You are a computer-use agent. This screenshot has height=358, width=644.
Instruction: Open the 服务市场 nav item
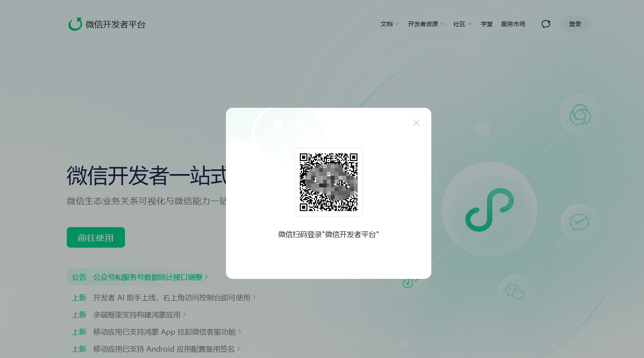(513, 24)
